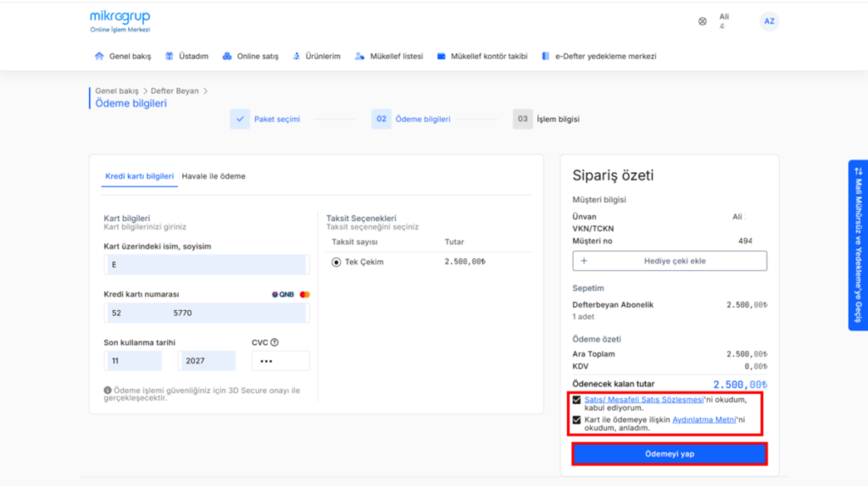Click the Müşteri no value 494

click(x=745, y=241)
